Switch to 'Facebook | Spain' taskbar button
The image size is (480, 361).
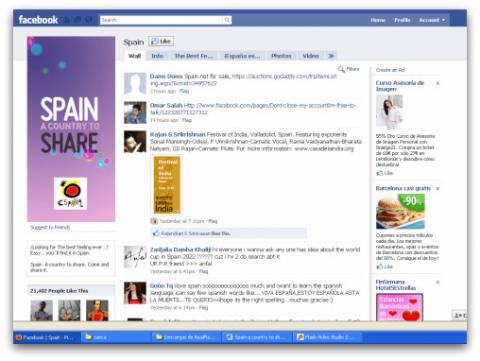(x=47, y=337)
